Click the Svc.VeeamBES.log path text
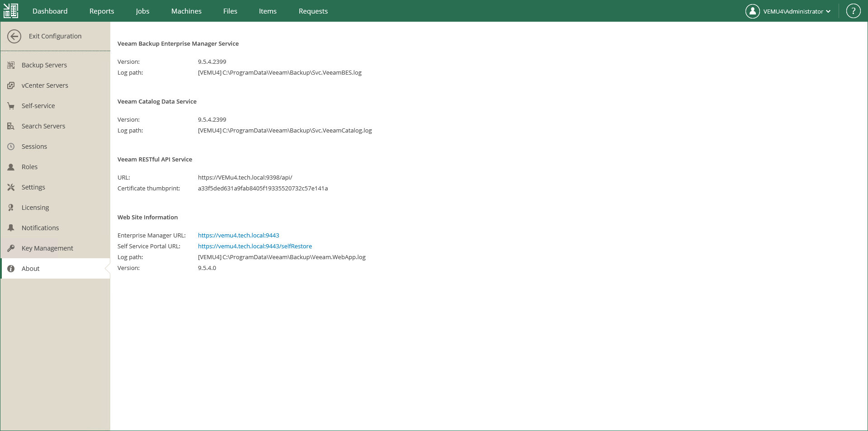 (x=280, y=72)
